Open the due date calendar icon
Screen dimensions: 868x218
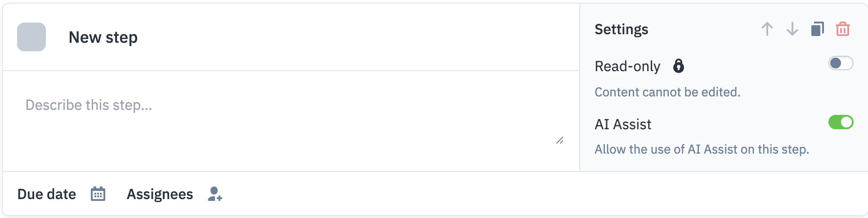(98, 194)
